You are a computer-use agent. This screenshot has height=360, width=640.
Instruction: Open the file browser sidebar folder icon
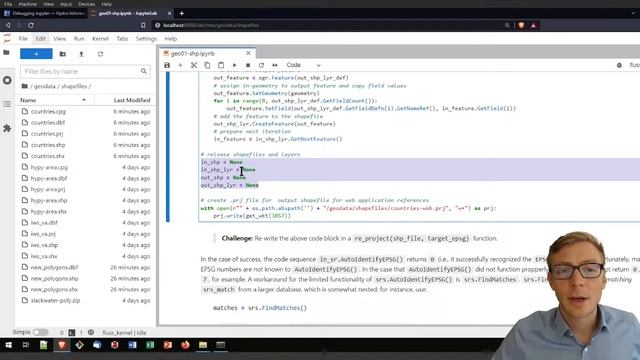(7, 53)
